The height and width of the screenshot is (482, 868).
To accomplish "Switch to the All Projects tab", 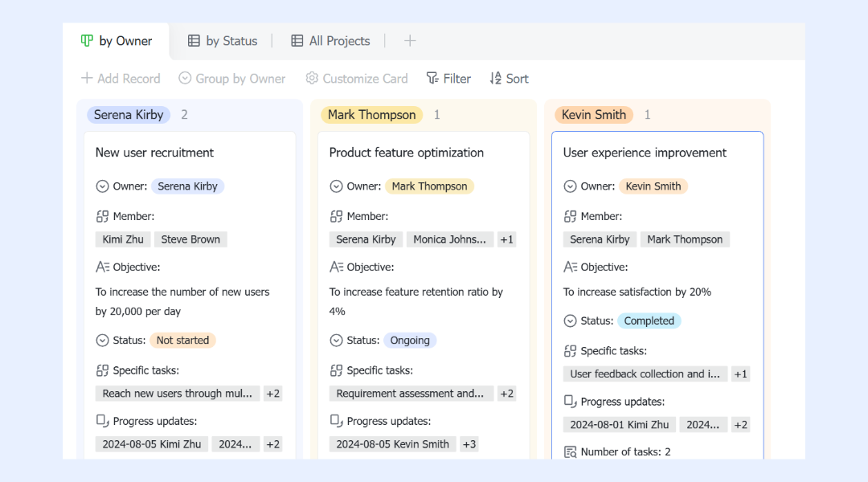I will click(x=330, y=41).
